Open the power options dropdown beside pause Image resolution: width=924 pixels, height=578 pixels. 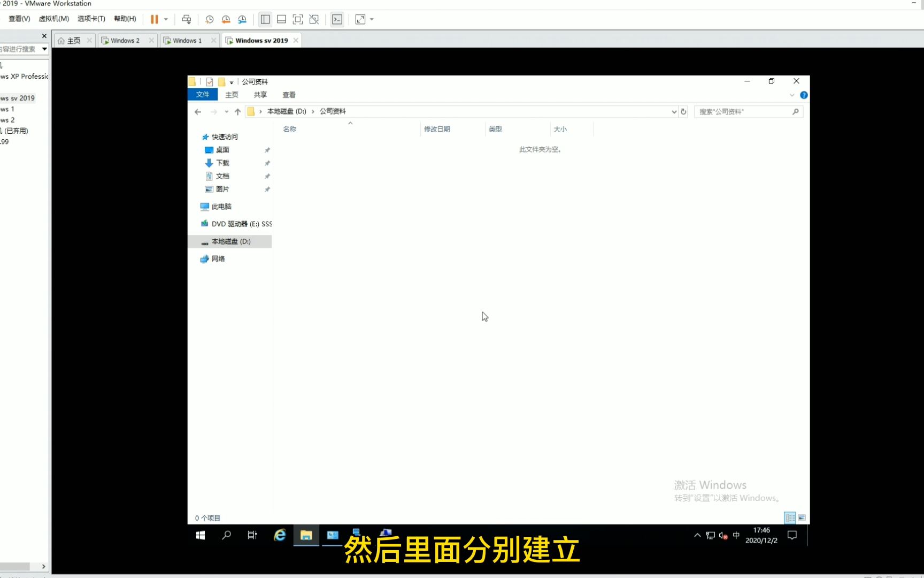(166, 19)
